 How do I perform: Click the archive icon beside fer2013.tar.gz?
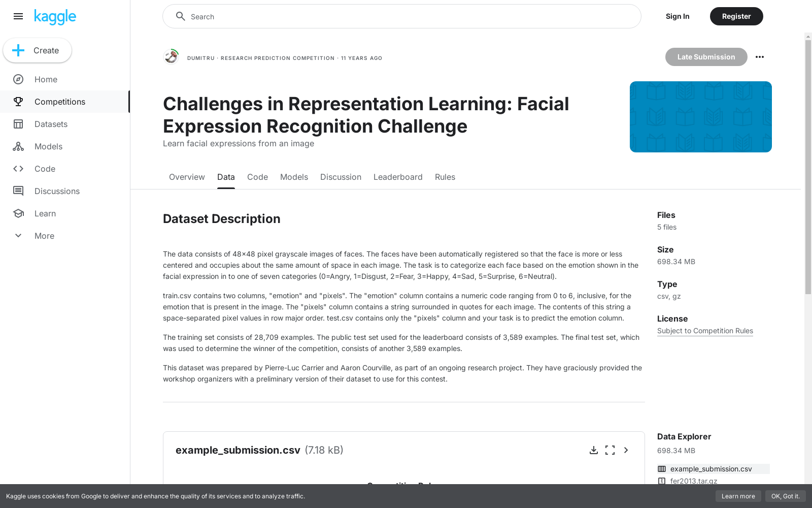point(662,481)
